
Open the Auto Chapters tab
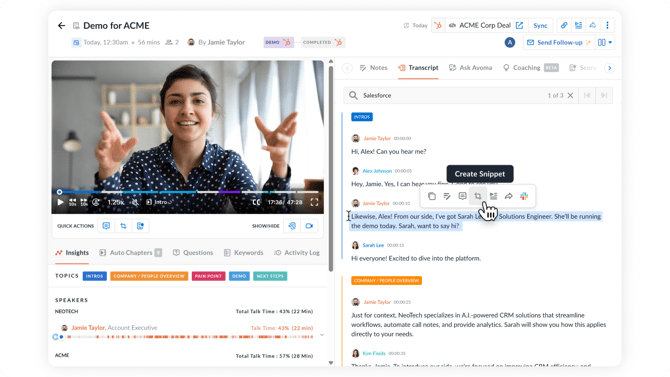(x=130, y=253)
